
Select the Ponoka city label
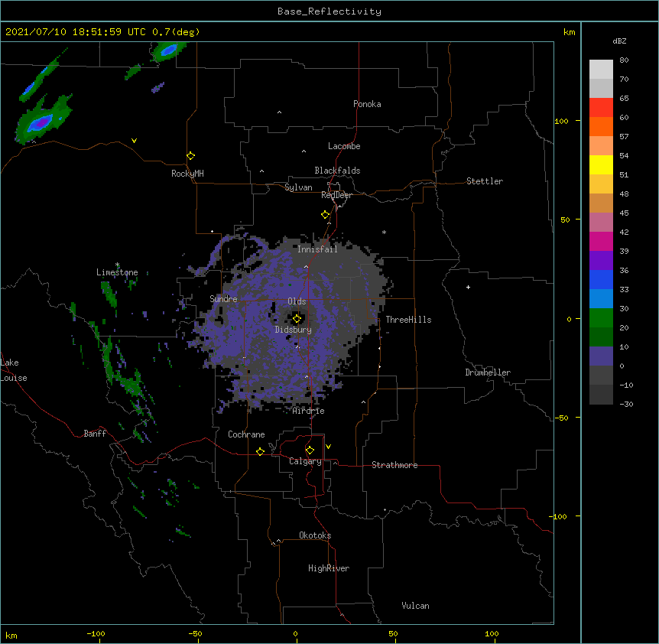[x=367, y=104]
